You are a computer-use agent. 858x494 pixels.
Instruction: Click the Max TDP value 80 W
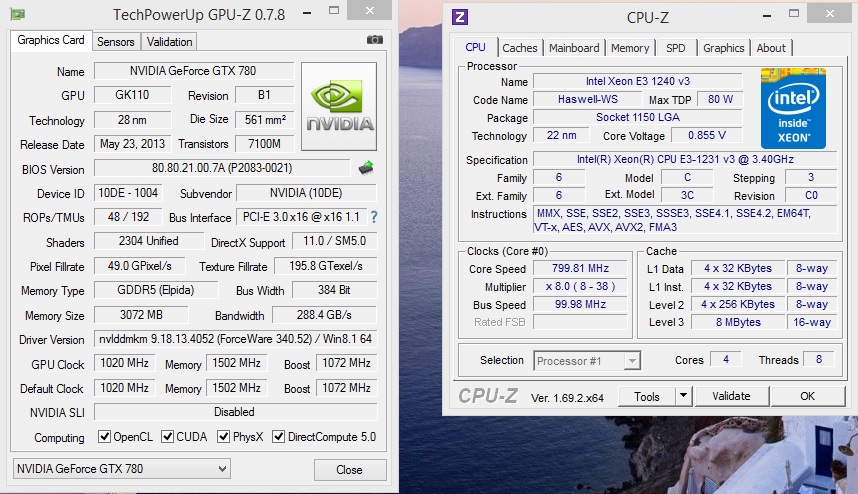(720, 100)
